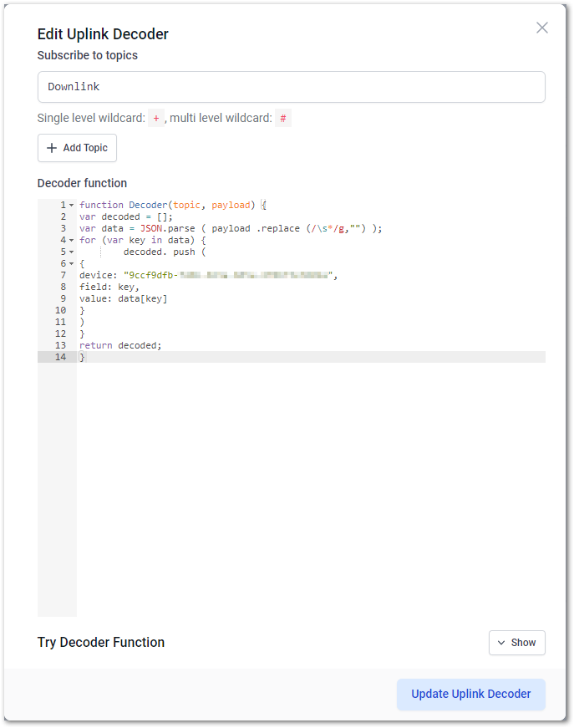Click the "field: key," code line
The width and height of the screenshot is (574, 728).
coord(109,287)
